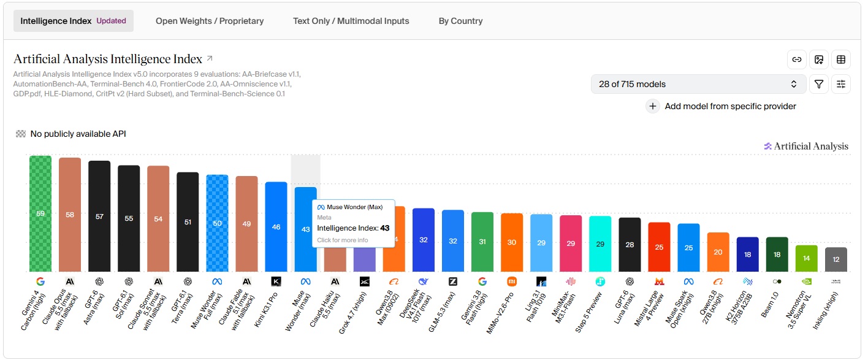Switch to the By Country tab
Image resolution: width=868 pixels, height=360 pixels.
point(461,21)
